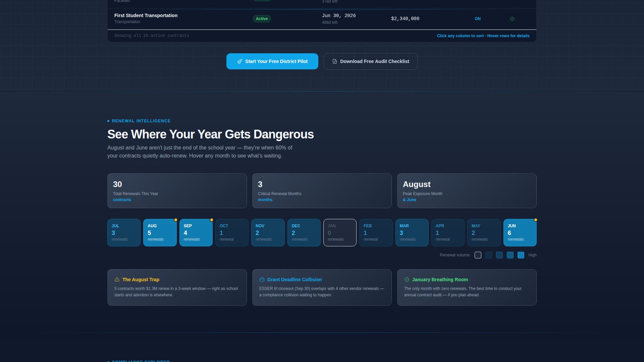Screen dimensions: 644x362
Task: Click the 'See Where Your Year Gets Dangerous' heading
Action: click(x=211, y=134)
